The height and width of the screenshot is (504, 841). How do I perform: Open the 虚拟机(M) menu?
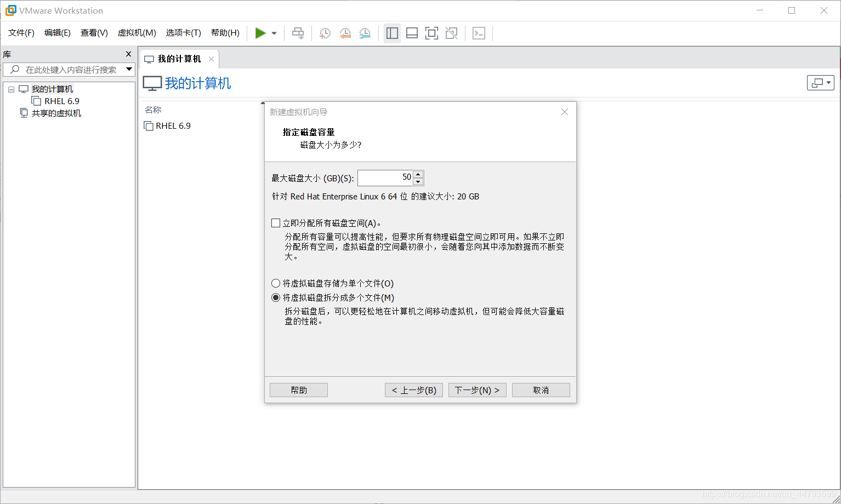click(x=137, y=33)
